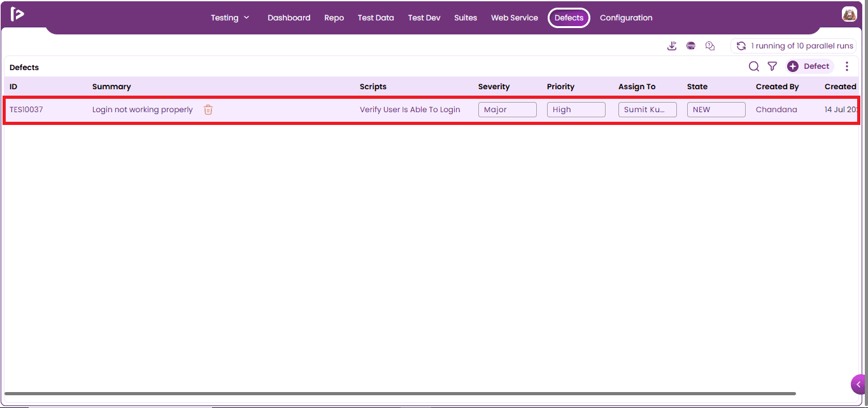Open the three-dot more options menu
The image size is (868, 408).
[847, 66]
